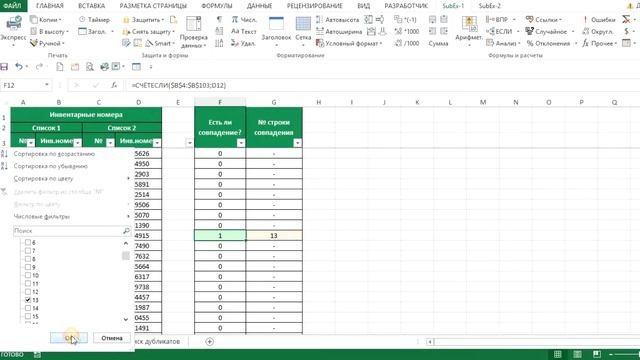Image resolution: width=640 pixels, height=360 pixels.
Task: Click the Сумма sum tool
Action: tap(438, 43)
